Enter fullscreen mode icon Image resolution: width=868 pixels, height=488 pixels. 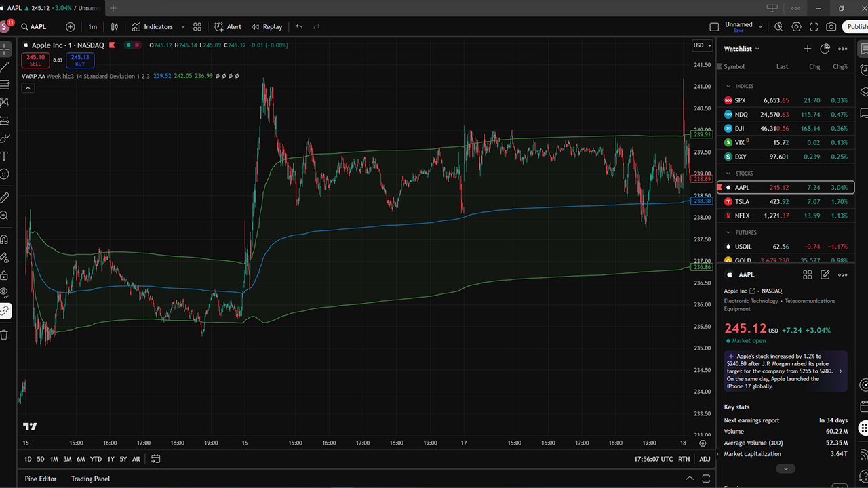814,27
